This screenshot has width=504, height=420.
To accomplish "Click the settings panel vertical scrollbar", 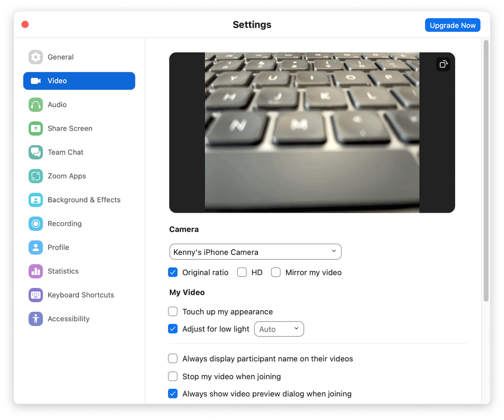I will click(486, 170).
